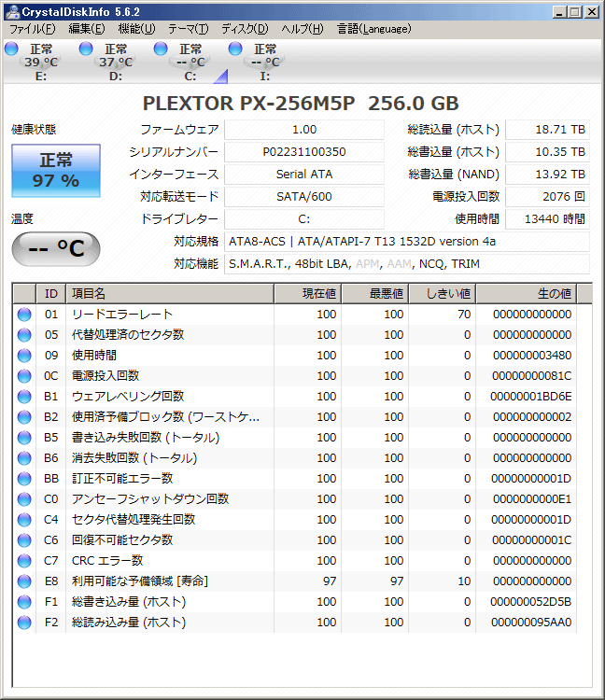The height and width of the screenshot is (700, 605).
Task: Click status orb for row 05 代替処理済のセクタ数
Action: 24,335
